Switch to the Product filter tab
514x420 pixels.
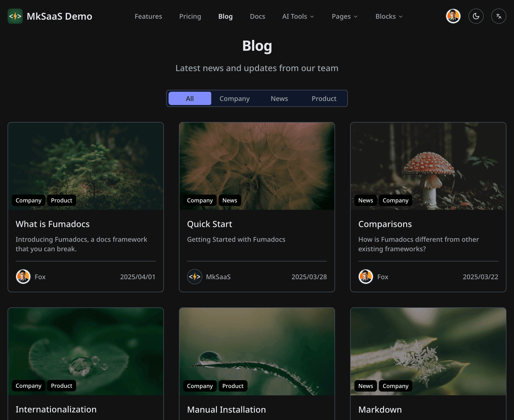324,98
